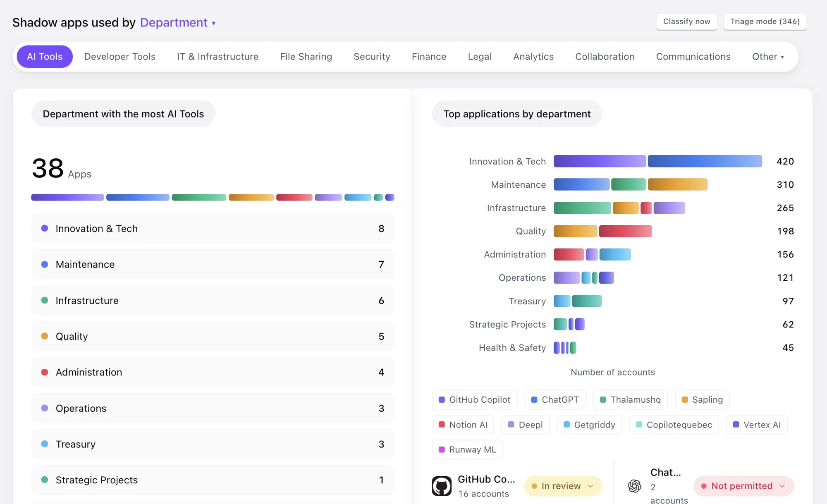Select the Innovation & Tech department row
The height and width of the screenshot is (504, 827).
click(213, 228)
